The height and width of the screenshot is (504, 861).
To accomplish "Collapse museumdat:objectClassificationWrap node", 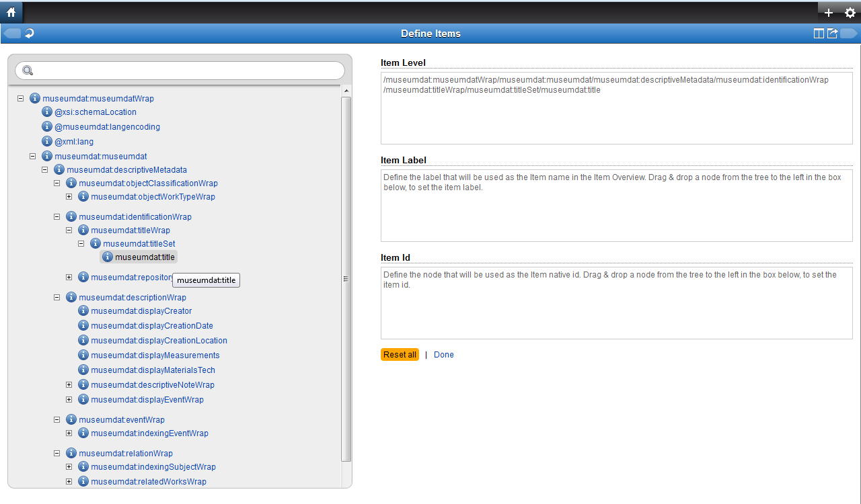I will [x=57, y=183].
